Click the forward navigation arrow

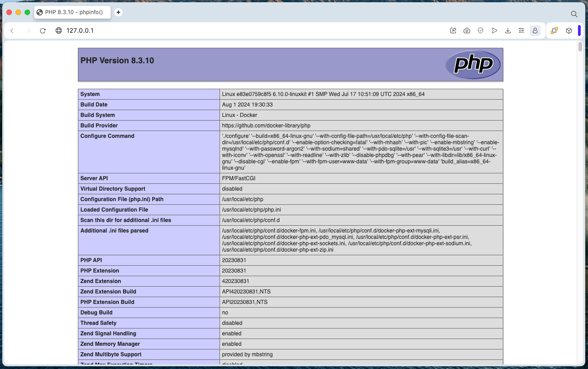(x=28, y=30)
